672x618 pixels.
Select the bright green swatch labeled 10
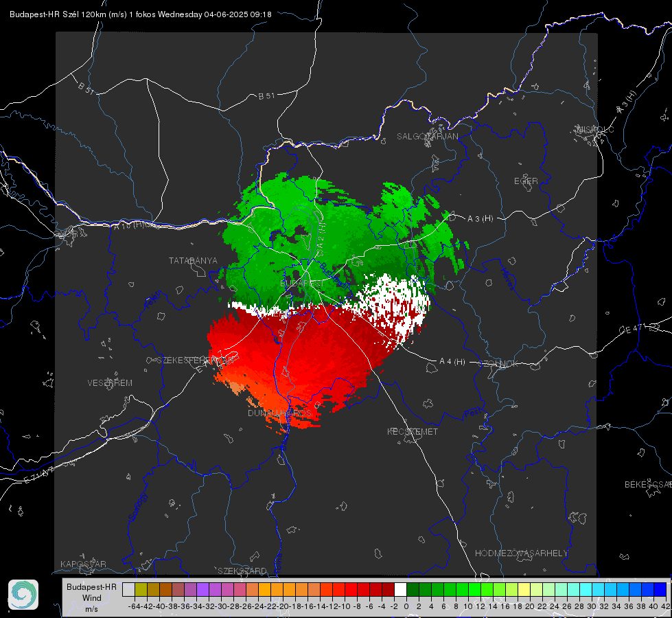pos(474,589)
